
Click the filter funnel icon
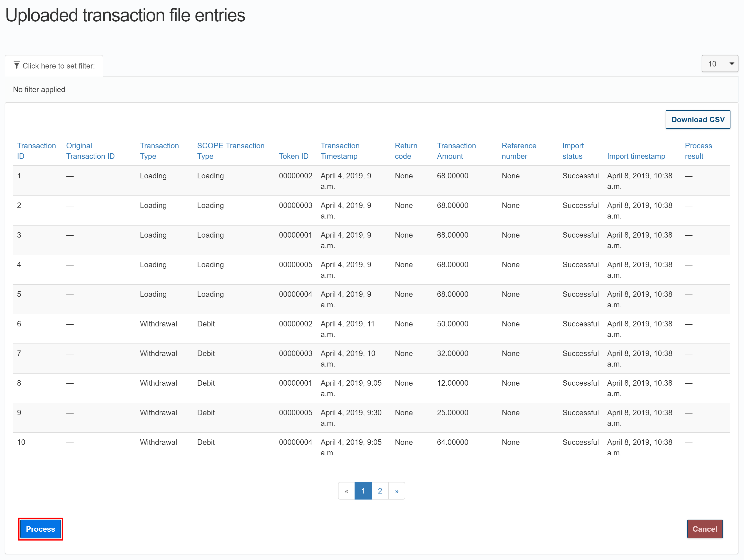coord(17,65)
